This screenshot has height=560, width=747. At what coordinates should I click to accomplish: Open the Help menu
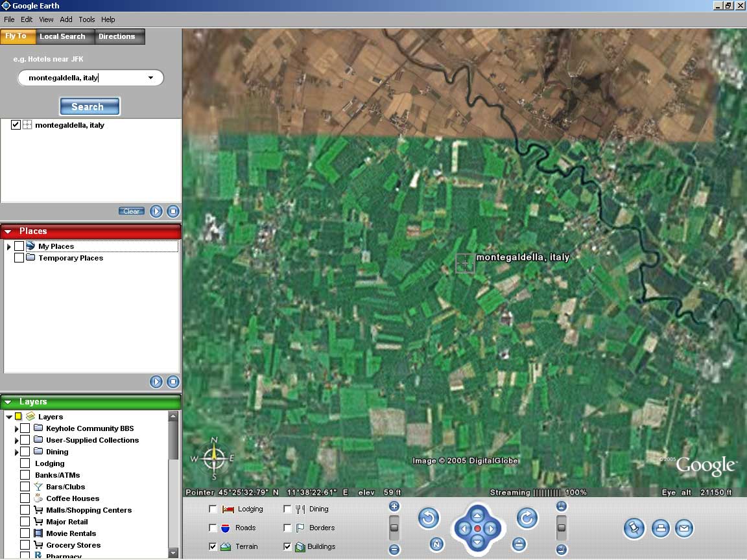[x=108, y=19]
